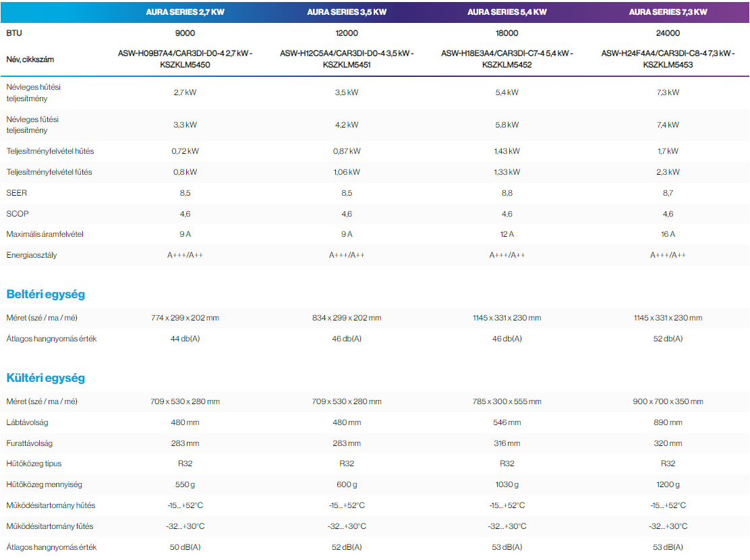This screenshot has width=750, height=560.
Task: Select the 12000 BTU value
Action: 347,33
